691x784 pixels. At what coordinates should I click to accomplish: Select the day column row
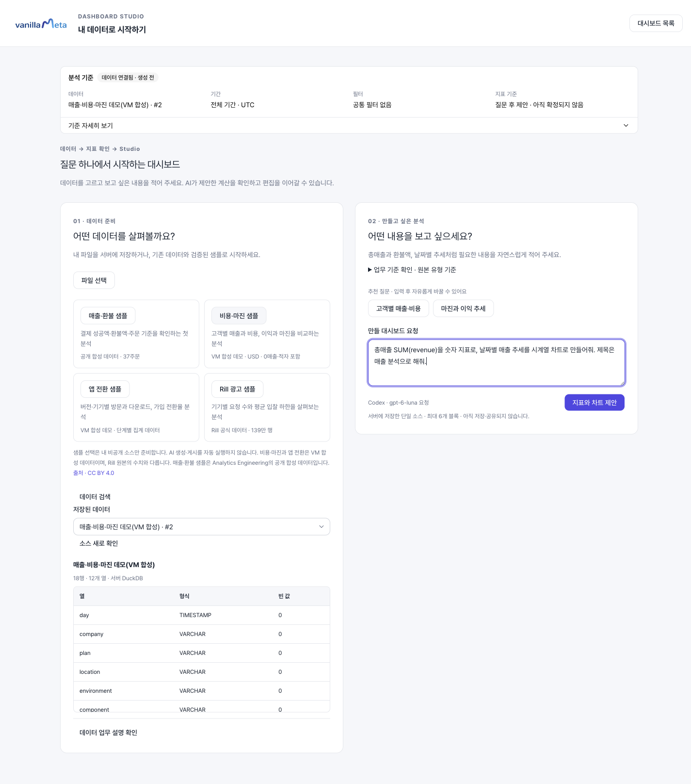[202, 615]
